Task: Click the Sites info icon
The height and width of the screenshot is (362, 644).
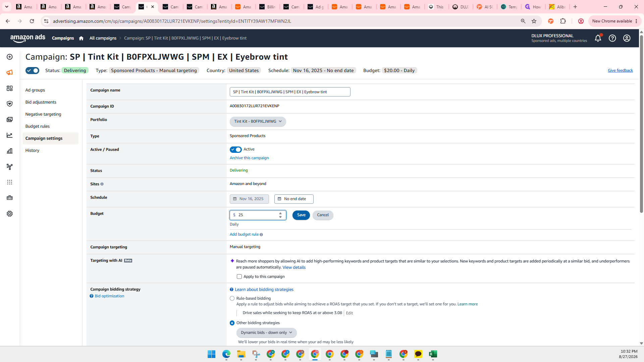Action: coord(102,184)
